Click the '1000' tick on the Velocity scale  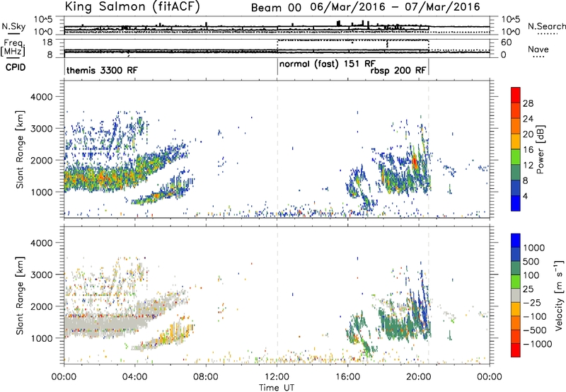(533, 248)
